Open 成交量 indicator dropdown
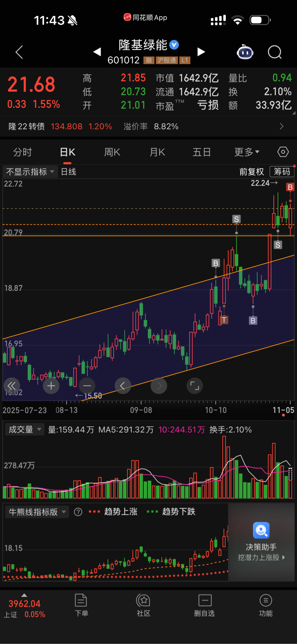Viewport: 297px width, 644px height. tap(25, 429)
